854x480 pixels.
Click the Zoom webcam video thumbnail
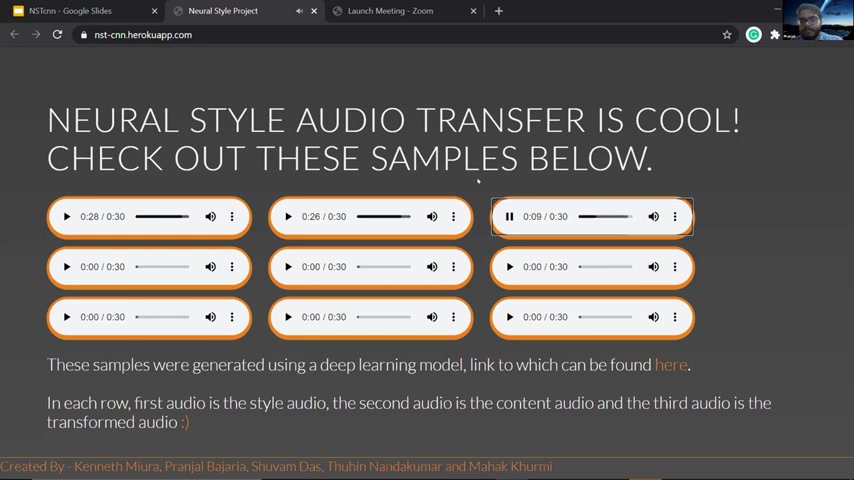(818, 20)
